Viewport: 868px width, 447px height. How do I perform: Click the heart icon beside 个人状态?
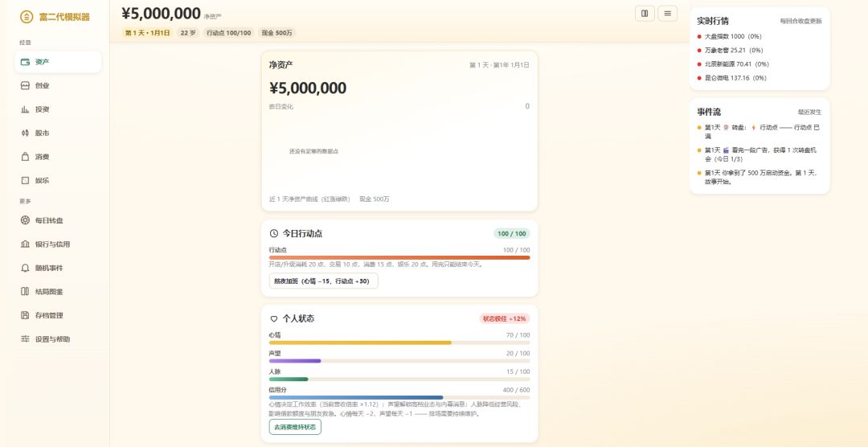pos(273,319)
